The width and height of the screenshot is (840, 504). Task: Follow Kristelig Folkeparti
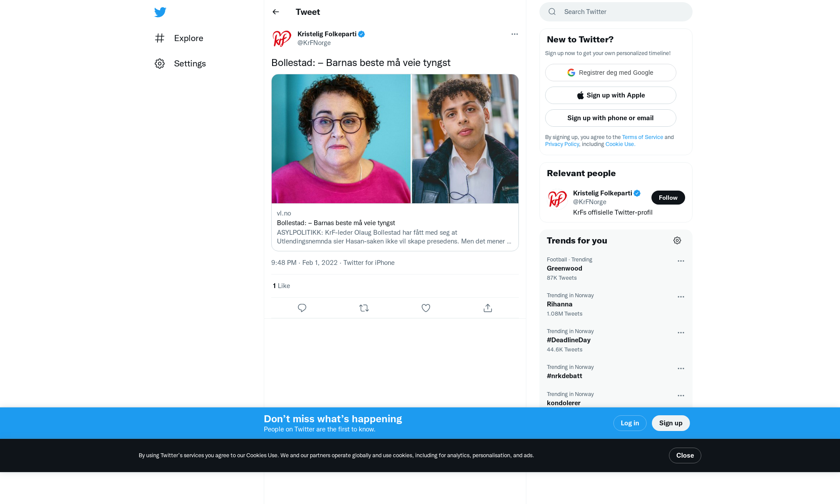click(x=668, y=198)
